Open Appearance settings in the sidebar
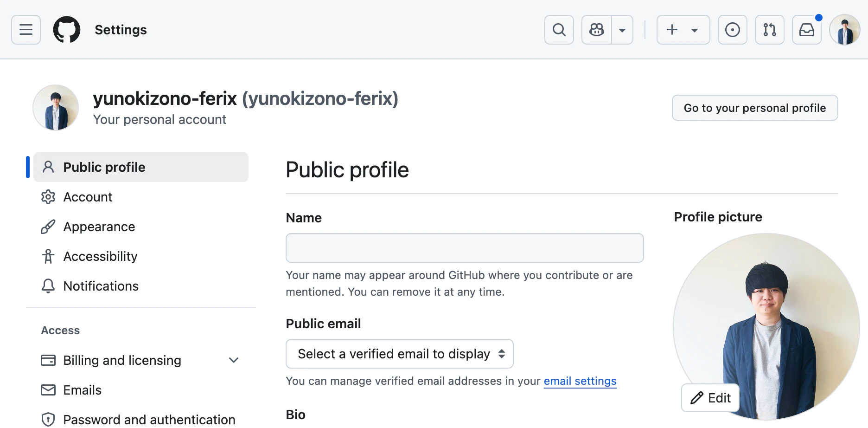The height and width of the screenshot is (428, 868). (141, 227)
